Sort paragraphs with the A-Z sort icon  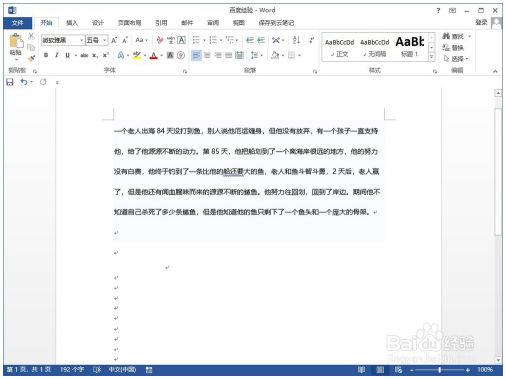(x=296, y=40)
